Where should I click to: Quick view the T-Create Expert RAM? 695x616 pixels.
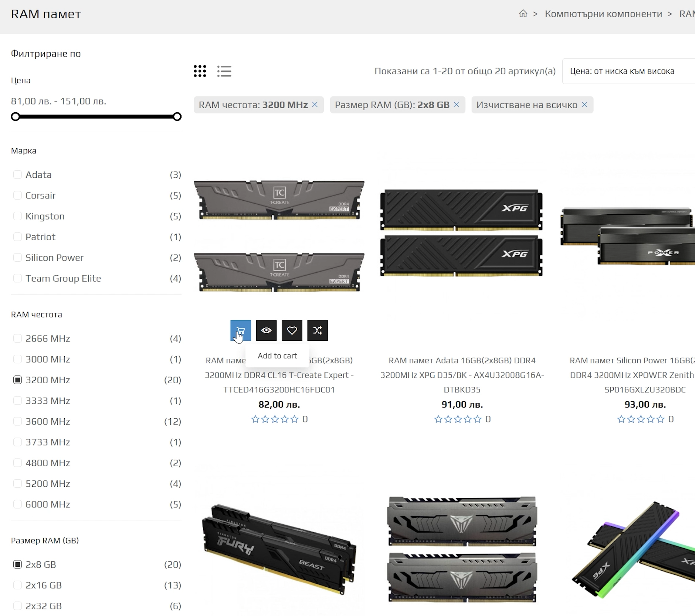266,330
